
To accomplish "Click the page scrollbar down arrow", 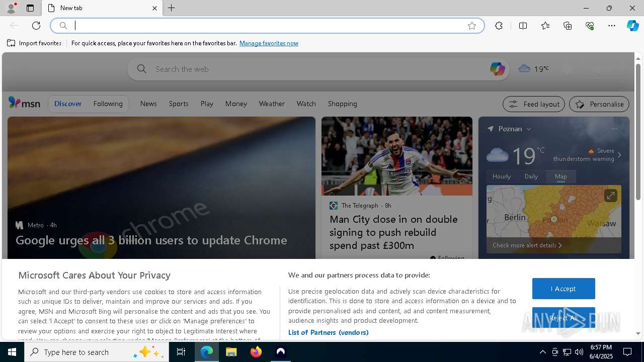I will [x=638, y=333].
